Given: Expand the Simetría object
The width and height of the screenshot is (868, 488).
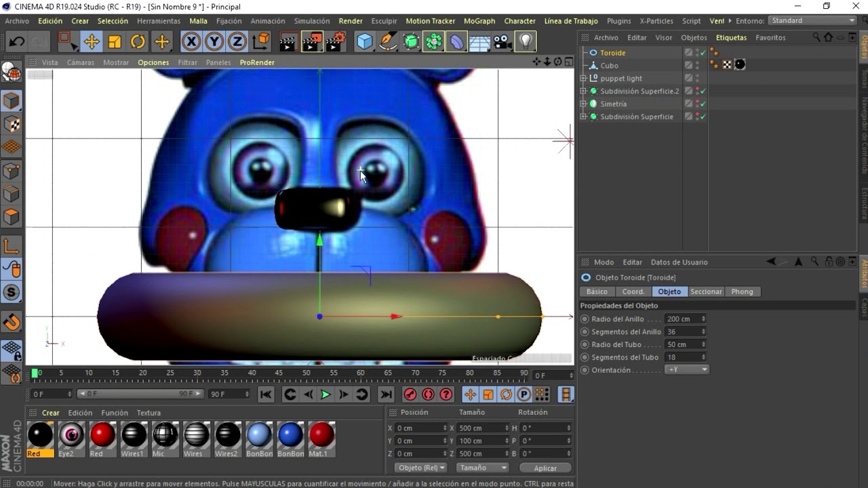Looking at the screenshot, I should (x=583, y=104).
